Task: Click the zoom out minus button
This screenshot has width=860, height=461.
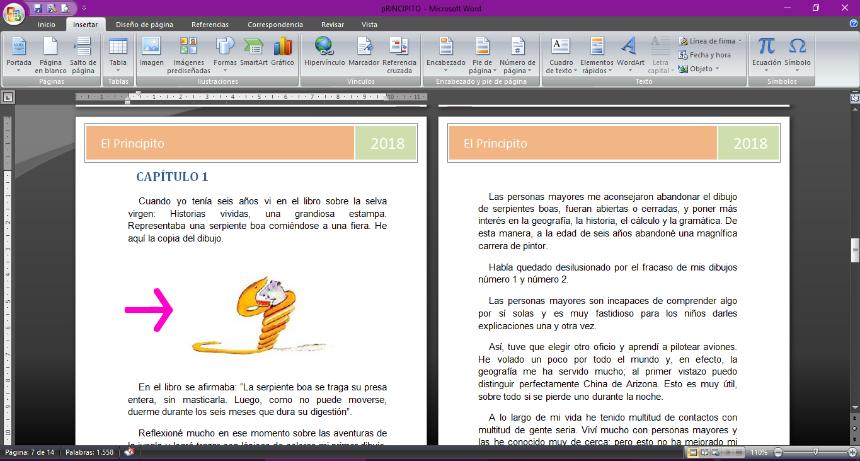Action: coord(777,453)
